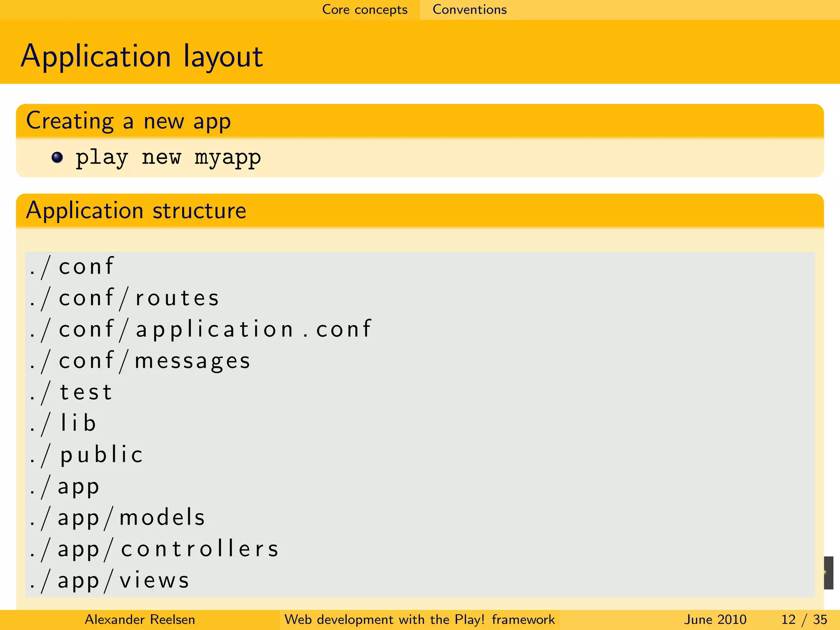Click the play new myapp command text
The width and height of the screenshot is (840, 630).
168,157
